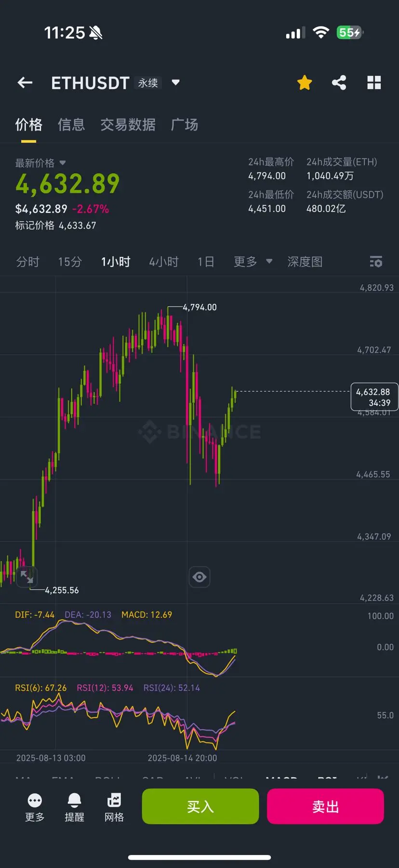This screenshot has height=868, width=399.
Task: Expand the 更多 timeframe dropdown
Action: click(x=253, y=262)
